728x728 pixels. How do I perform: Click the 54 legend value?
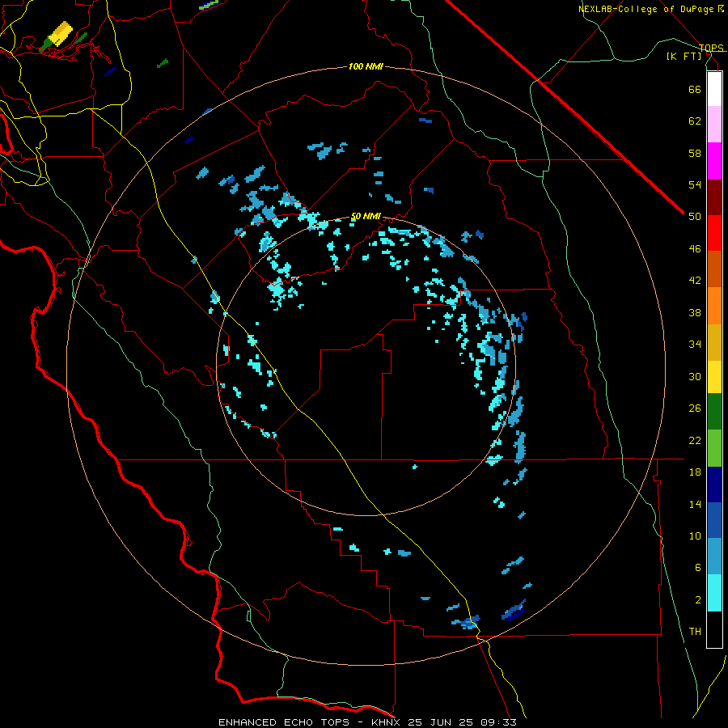(x=695, y=184)
